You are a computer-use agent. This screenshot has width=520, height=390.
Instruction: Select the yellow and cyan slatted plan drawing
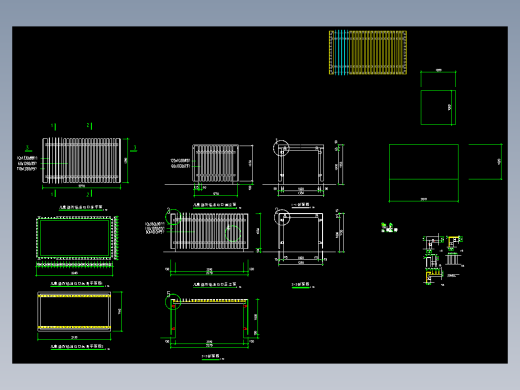(x=368, y=52)
